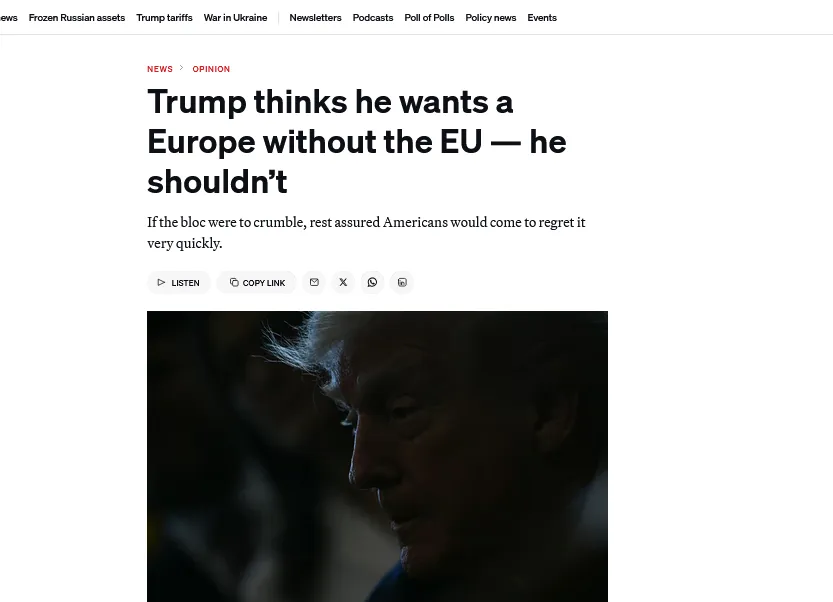Open the News breadcrumb link
833x602 pixels.
pyautogui.click(x=160, y=69)
